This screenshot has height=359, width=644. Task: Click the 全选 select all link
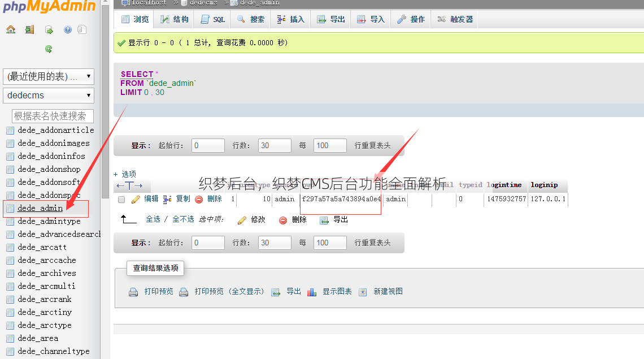pyautogui.click(x=153, y=219)
